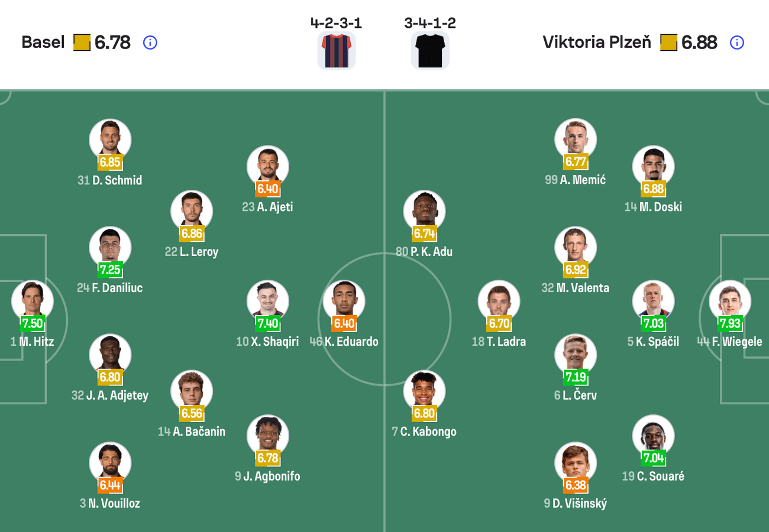Open the info tooltip beside Viktoria Plzeň's rating
This screenshot has height=532, width=769.
[x=737, y=42]
